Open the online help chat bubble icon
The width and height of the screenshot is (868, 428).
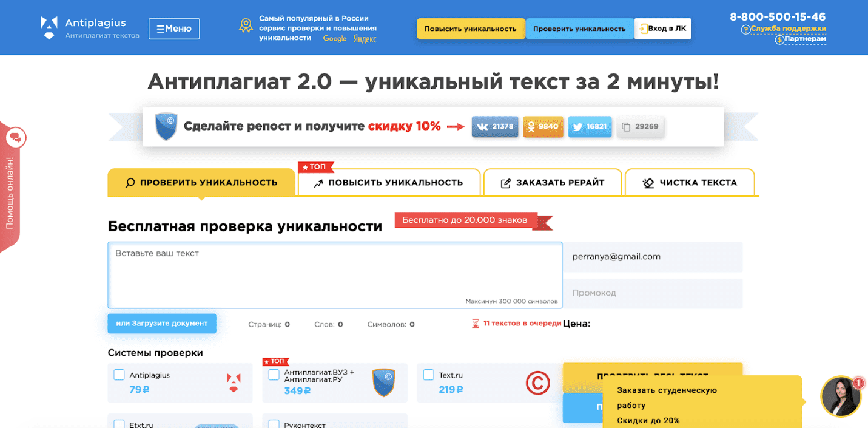click(16, 138)
